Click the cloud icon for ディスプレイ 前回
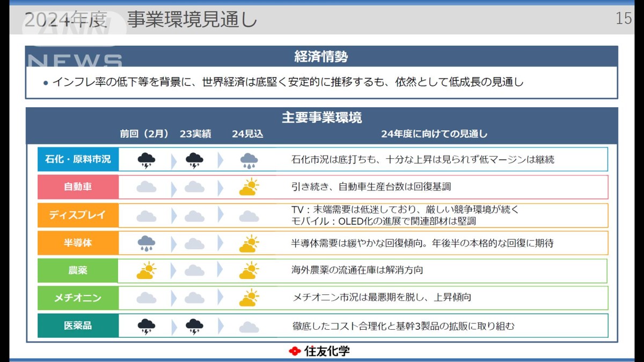This screenshot has width=644, height=362. pos(147,216)
